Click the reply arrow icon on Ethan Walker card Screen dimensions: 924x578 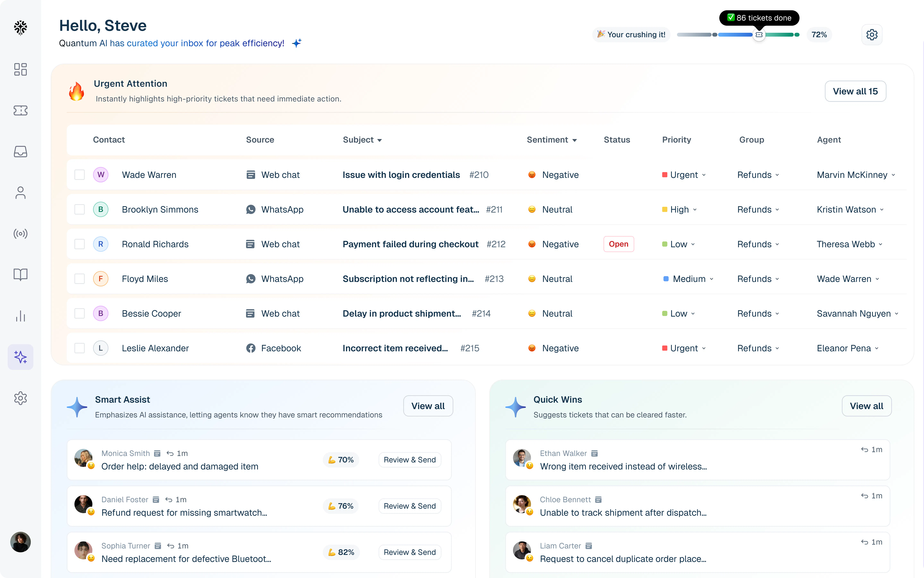(864, 450)
